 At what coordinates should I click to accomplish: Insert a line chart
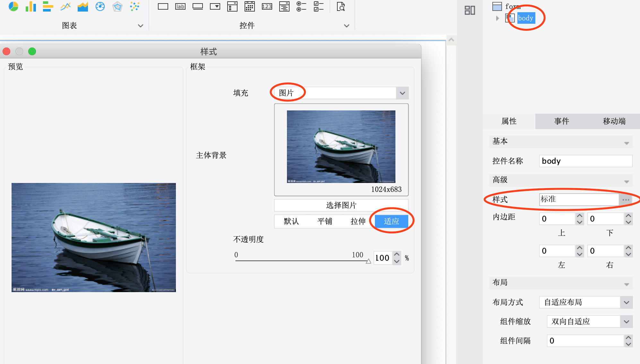pyautogui.click(x=65, y=6)
